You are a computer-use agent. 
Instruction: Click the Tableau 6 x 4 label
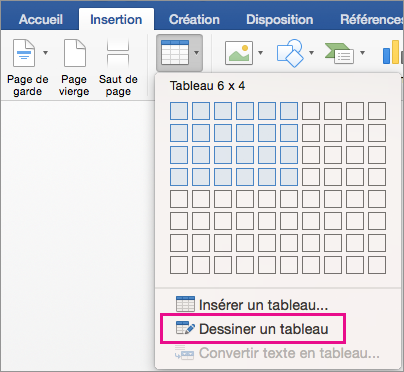207,86
